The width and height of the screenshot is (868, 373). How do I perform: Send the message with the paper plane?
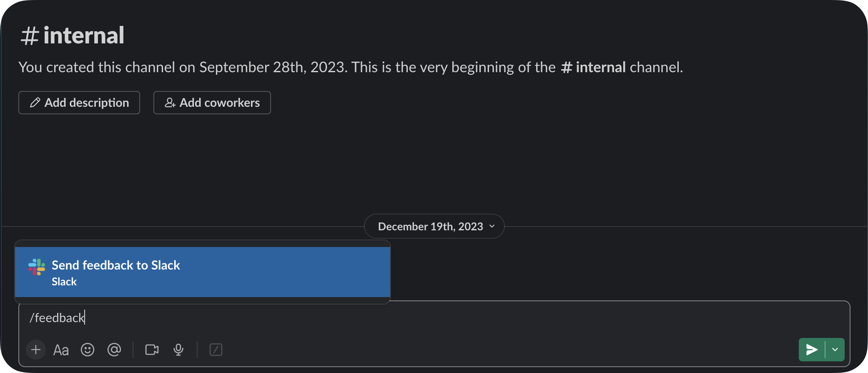[x=810, y=350]
